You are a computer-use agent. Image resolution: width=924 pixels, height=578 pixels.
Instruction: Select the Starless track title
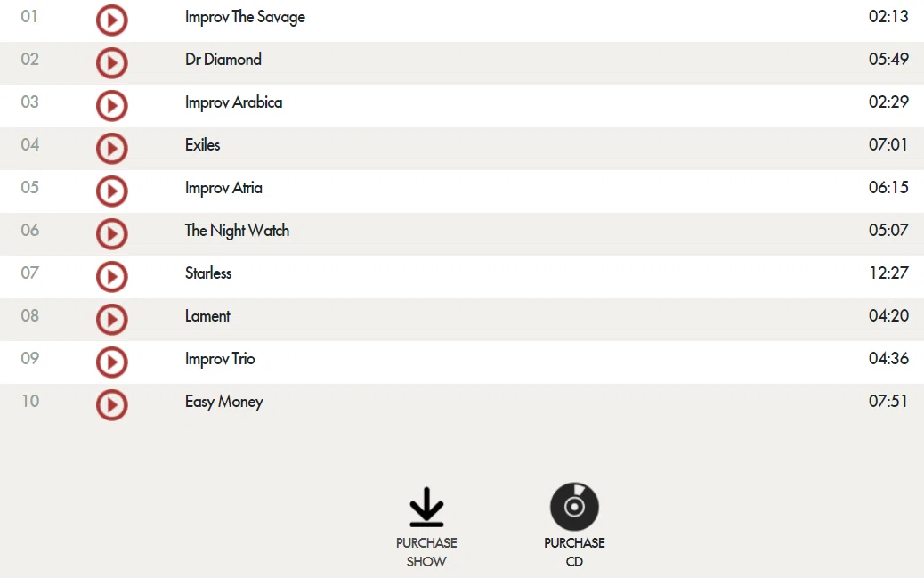tap(208, 273)
